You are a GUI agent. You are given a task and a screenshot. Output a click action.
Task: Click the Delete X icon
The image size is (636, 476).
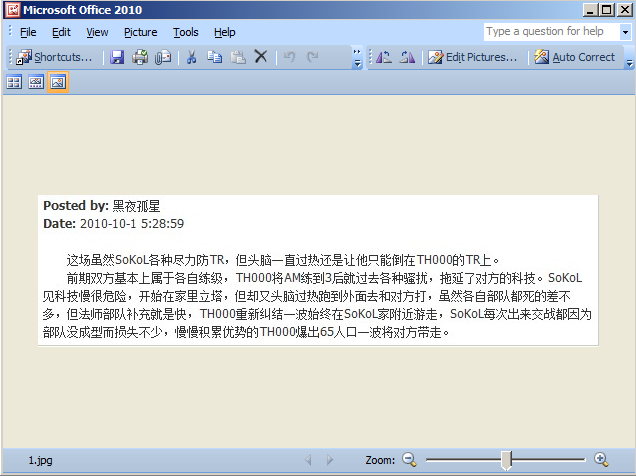pyautogui.click(x=261, y=57)
